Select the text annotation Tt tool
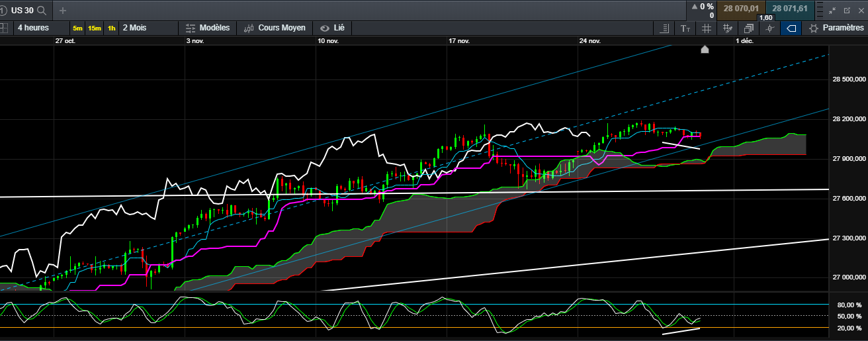The image size is (868, 341). (685, 28)
